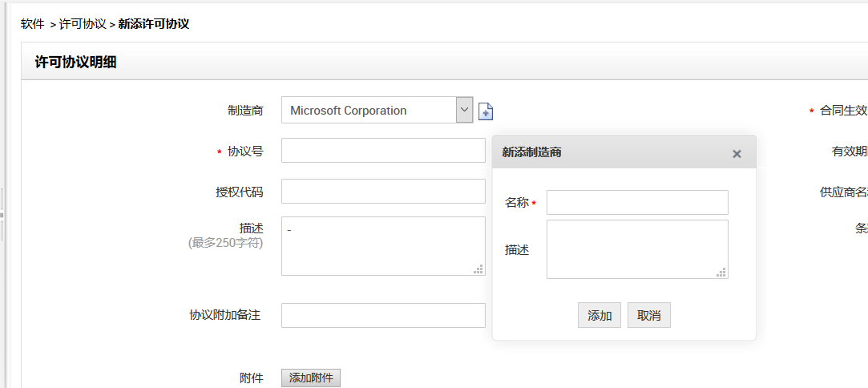Go to 软件 in the breadcrumb

(x=32, y=24)
